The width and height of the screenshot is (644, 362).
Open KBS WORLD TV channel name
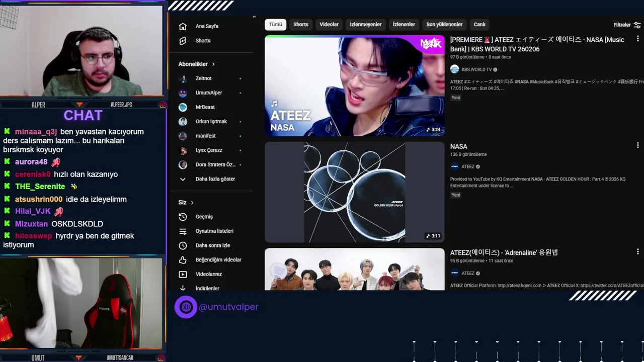click(476, 70)
